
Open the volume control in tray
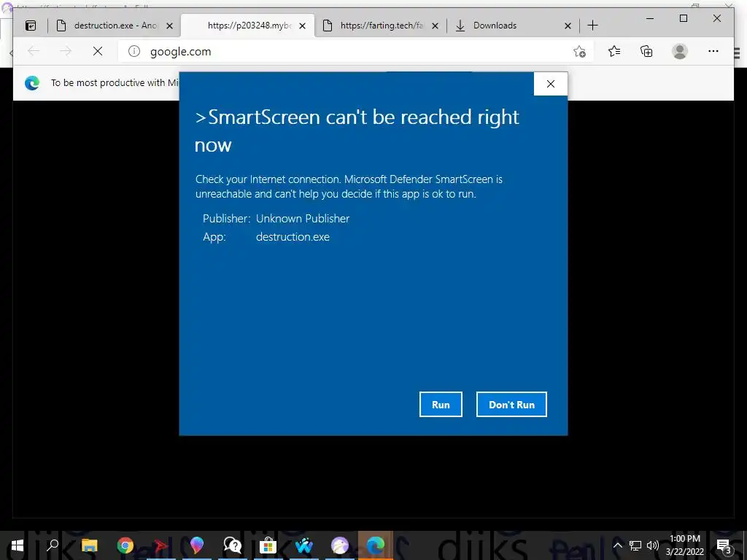652,545
